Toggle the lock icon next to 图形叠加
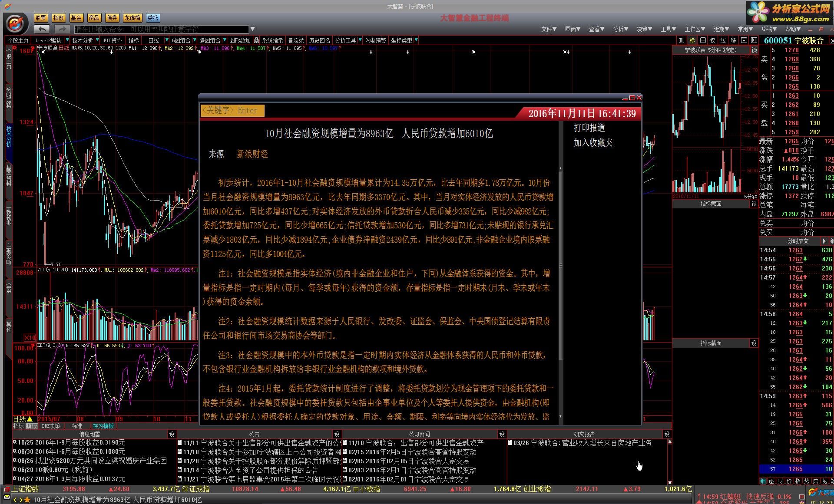Screen dimensions: 834x504 pos(257,40)
